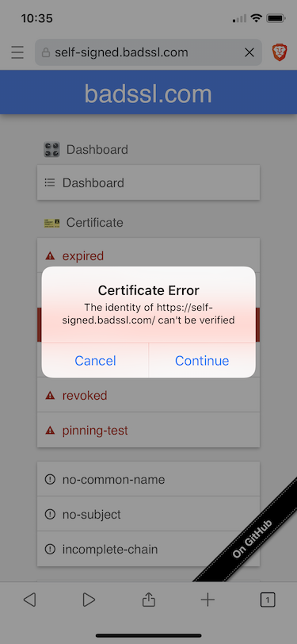This screenshot has width=297, height=644.
Task: Open the Dashboard list item
Action: pos(149,182)
